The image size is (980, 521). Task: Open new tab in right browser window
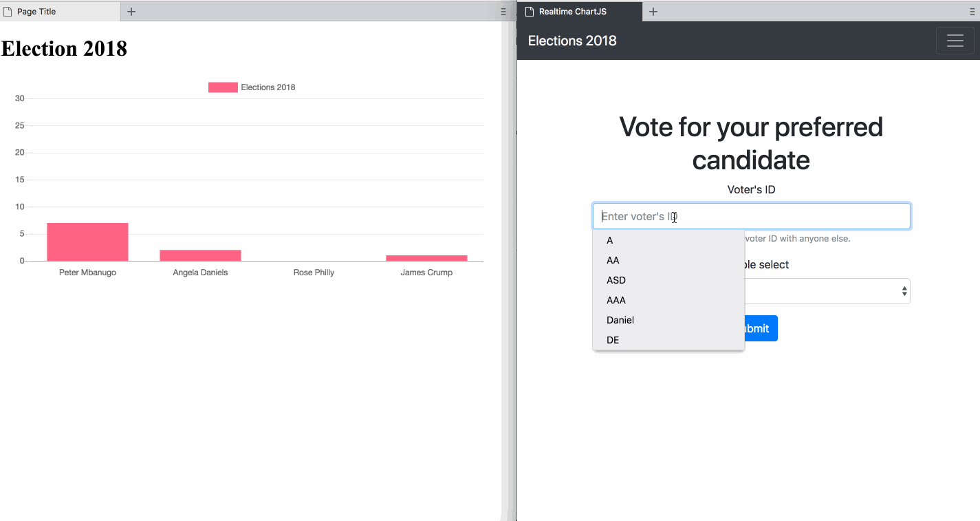click(x=653, y=12)
